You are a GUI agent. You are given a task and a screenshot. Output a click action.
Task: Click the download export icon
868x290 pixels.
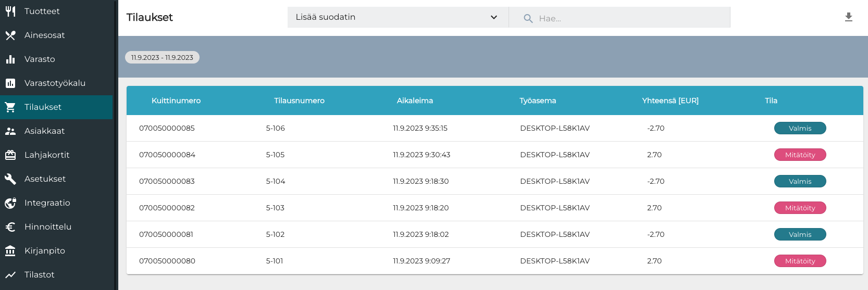(x=848, y=17)
